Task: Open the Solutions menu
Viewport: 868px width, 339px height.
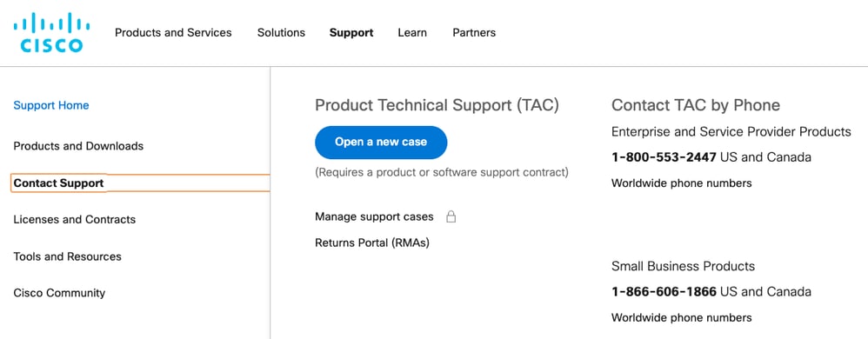Action: coord(281,33)
